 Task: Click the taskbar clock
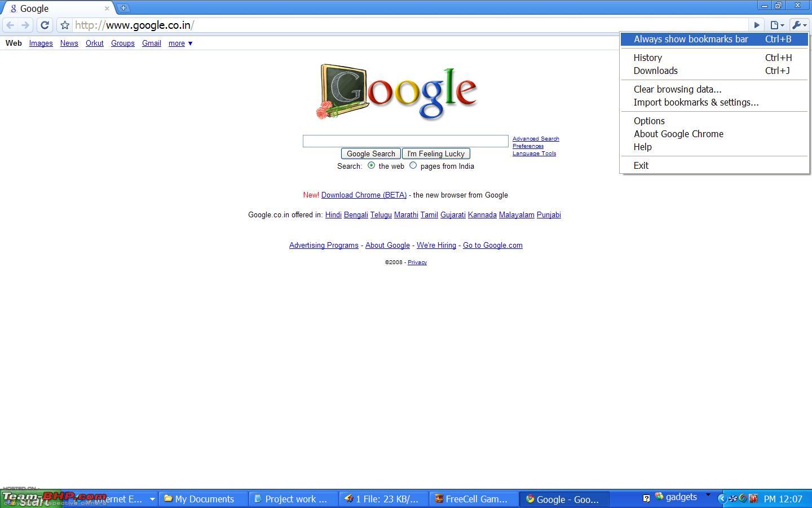coord(783,499)
